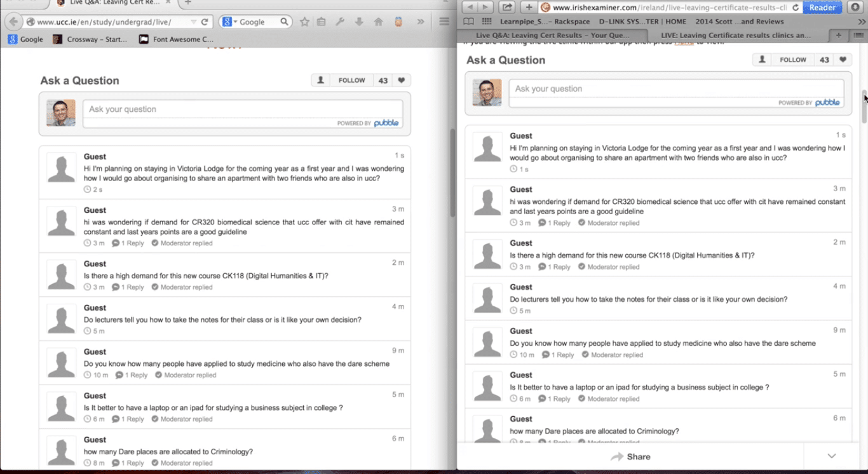This screenshot has width=868, height=474.
Task: Click the FOLLOW button on the ucc.ie page
Action: coord(351,81)
